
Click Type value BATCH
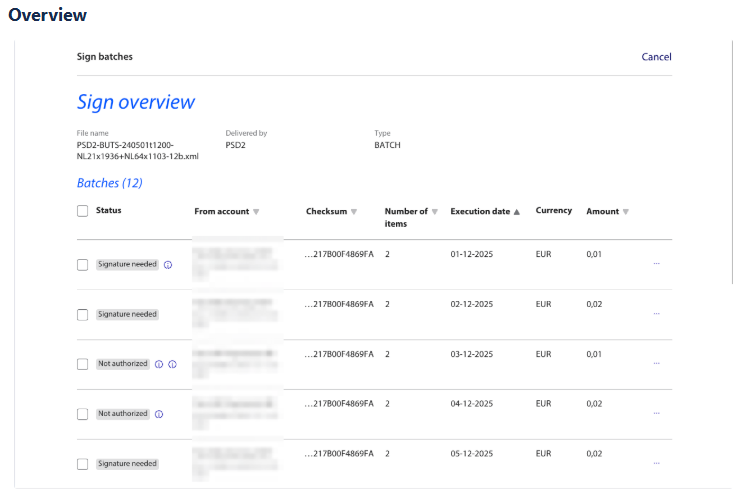pos(387,145)
